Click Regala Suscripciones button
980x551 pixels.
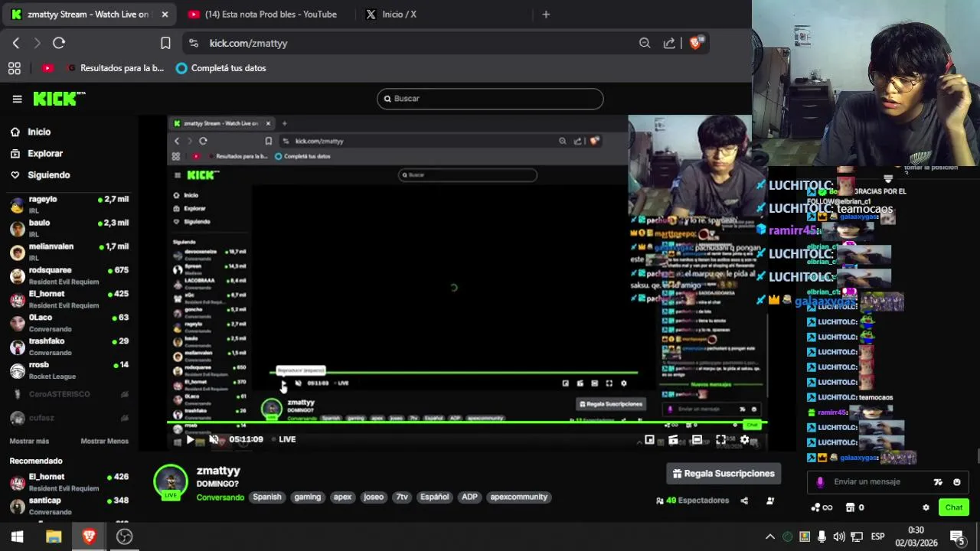pos(724,474)
